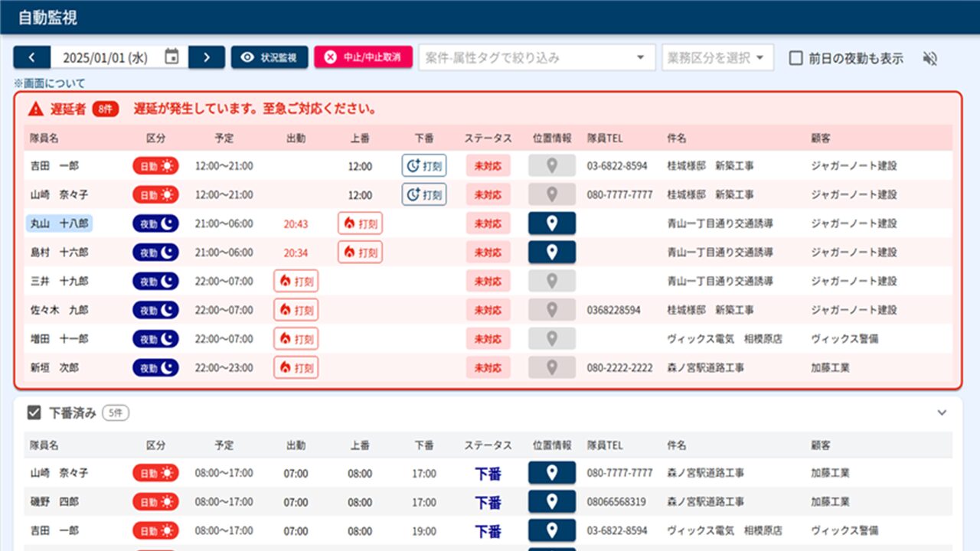The width and height of the screenshot is (980, 551).
Task: Click grey location pin for 増田 十一郎
Action: [x=552, y=338]
